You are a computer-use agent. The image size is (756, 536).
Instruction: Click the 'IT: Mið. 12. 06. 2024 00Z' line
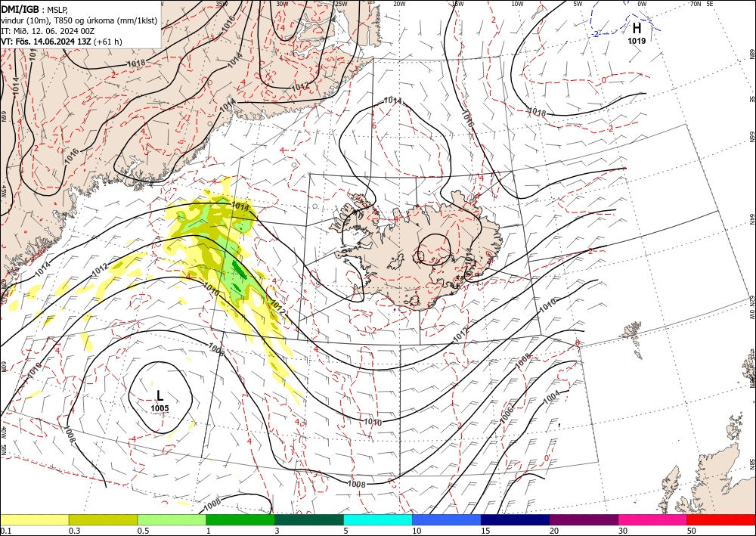48,31
